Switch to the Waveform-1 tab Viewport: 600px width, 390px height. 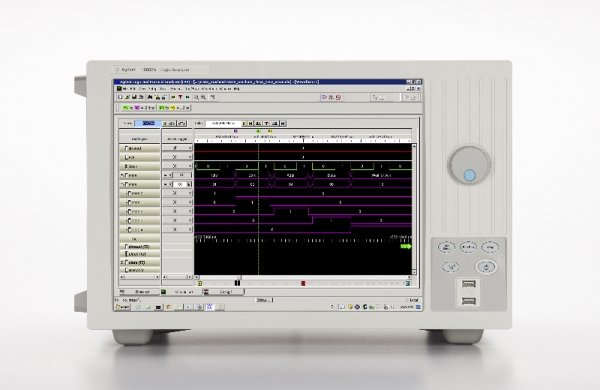[181, 292]
